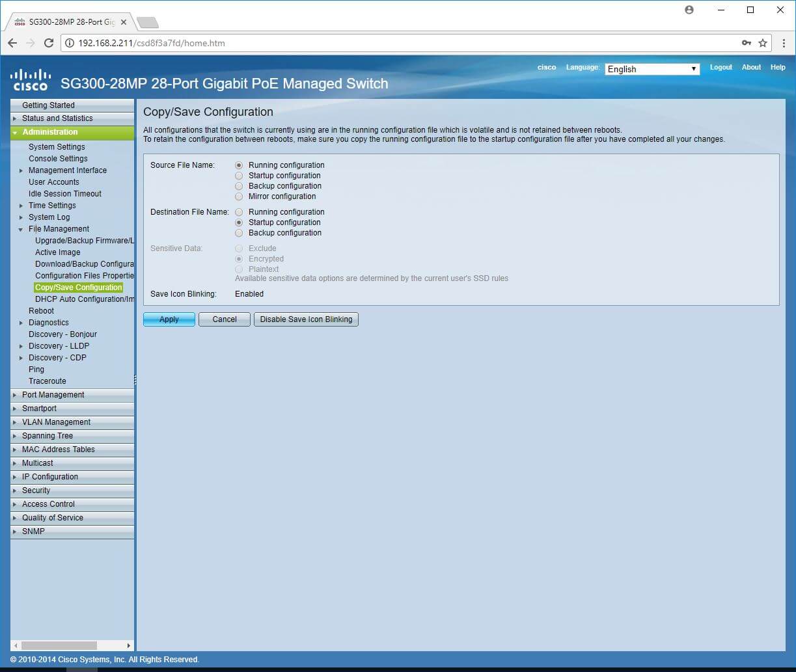Open the Chrome profile avatar icon
796x672 pixels.
[689, 10]
